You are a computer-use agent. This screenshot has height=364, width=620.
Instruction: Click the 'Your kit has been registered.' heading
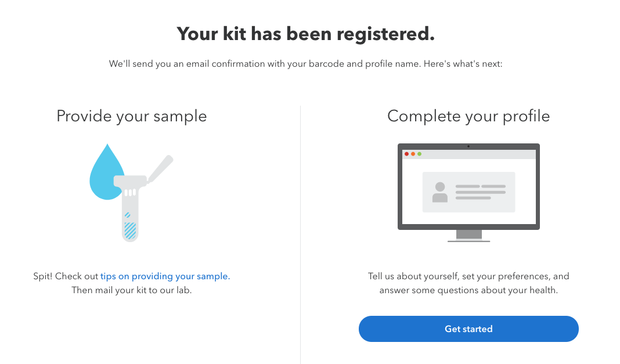305,34
